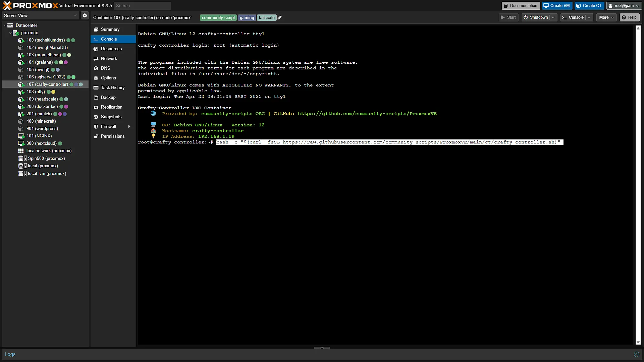Collapse the Datacenter tree node
Viewport: 644px width, 362px height.
pyautogui.click(x=5, y=25)
